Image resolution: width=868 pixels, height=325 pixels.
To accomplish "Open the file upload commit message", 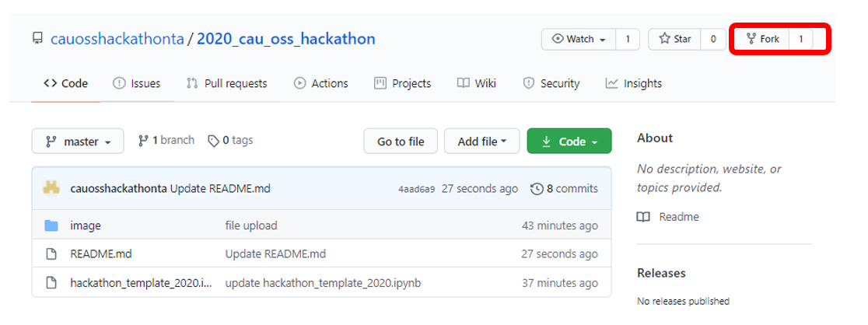I will click(251, 225).
